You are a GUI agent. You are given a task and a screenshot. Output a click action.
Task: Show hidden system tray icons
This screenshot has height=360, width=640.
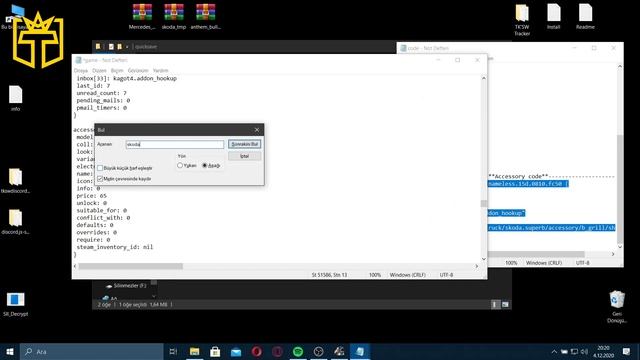[x=554, y=351]
